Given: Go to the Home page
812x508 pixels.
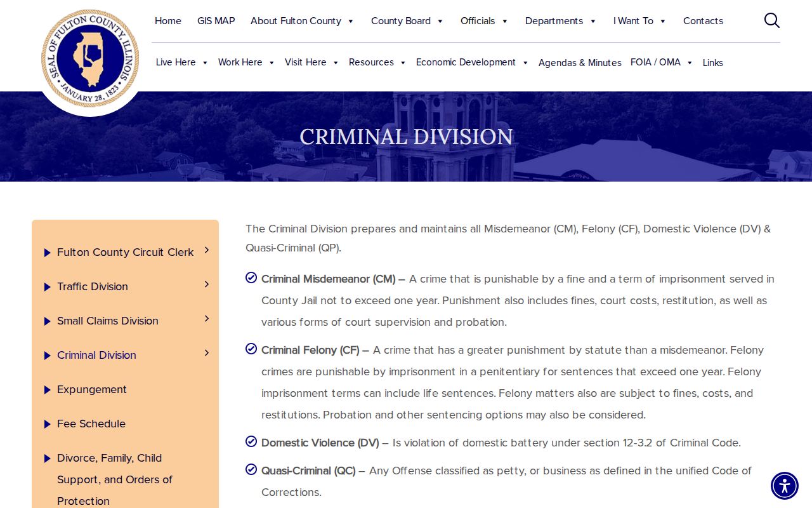Looking at the screenshot, I should click(x=168, y=21).
